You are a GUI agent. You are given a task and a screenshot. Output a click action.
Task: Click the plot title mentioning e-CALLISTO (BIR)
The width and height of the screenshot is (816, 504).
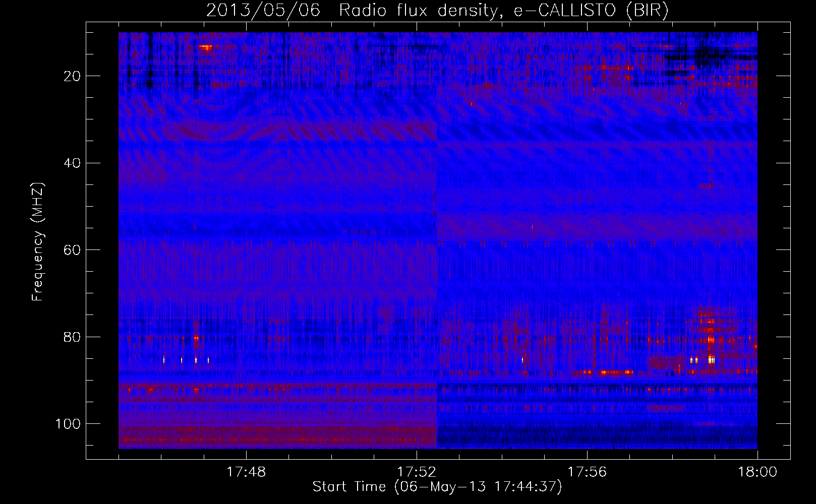437,11
